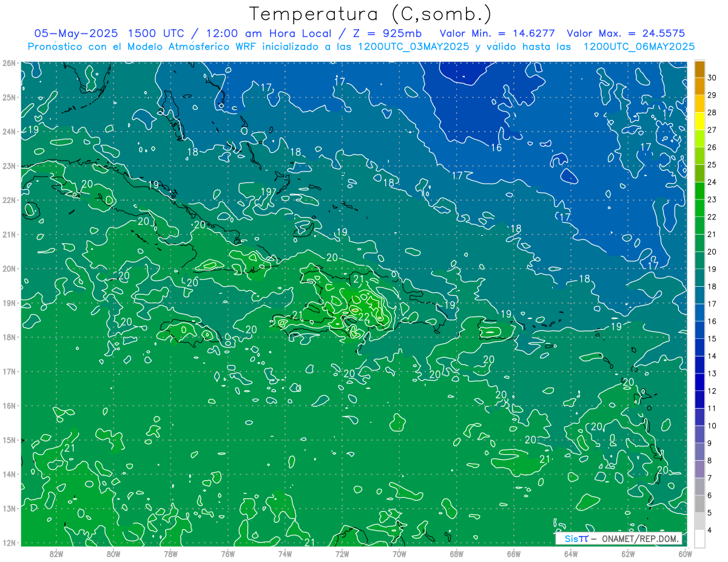Image resolution: width=728 pixels, height=562 pixels.
Task: Click the '13' color legend value
Action: (712, 373)
